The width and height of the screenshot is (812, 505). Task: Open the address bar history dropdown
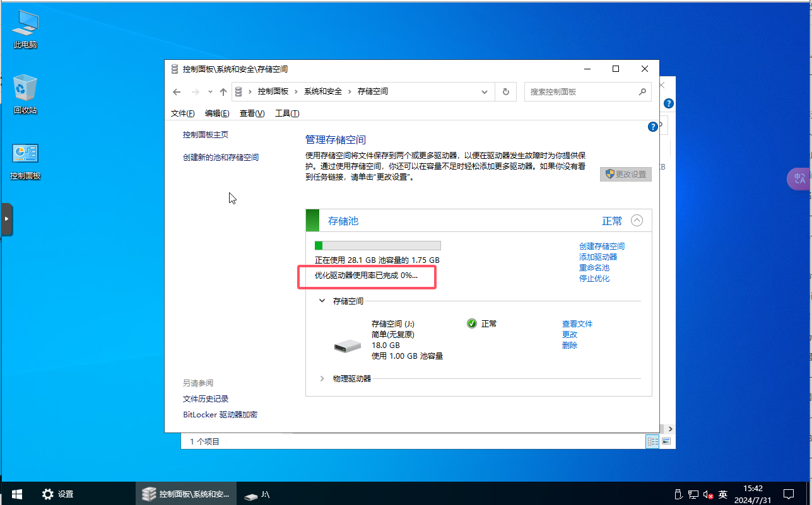pyautogui.click(x=485, y=92)
